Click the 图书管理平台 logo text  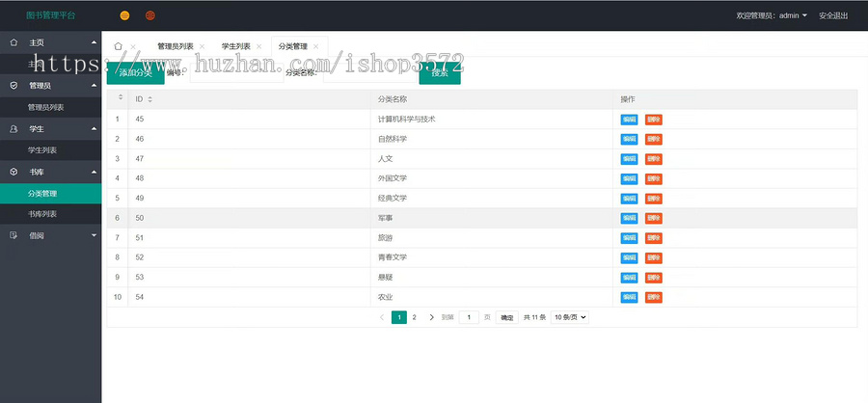point(51,15)
